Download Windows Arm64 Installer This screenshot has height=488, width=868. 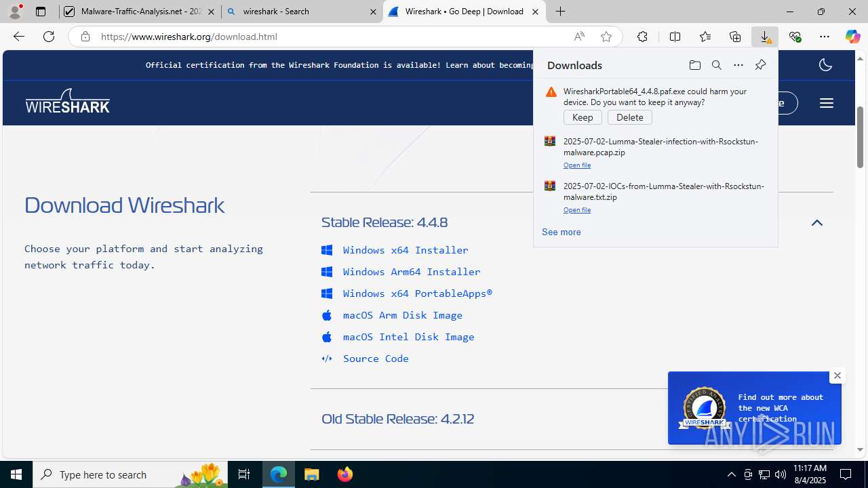[412, 272]
